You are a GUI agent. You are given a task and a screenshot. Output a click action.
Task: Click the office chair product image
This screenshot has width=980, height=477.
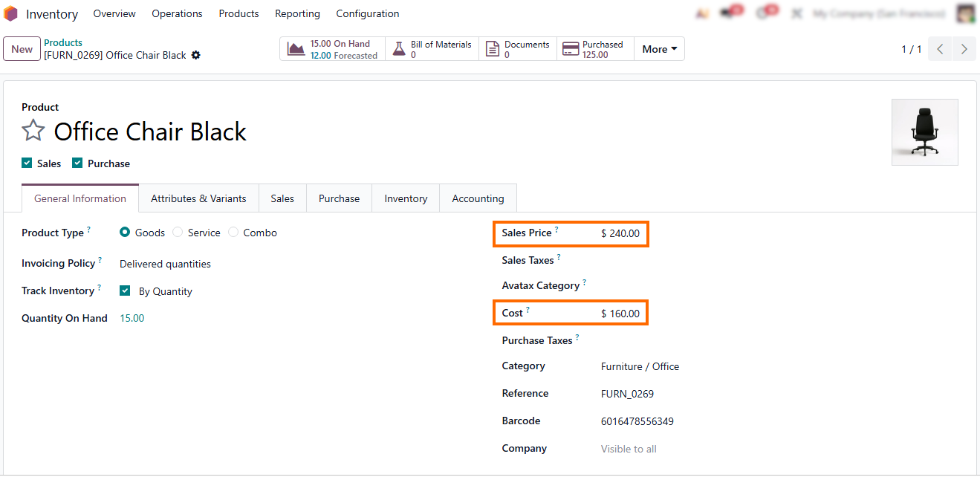point(924,132)
